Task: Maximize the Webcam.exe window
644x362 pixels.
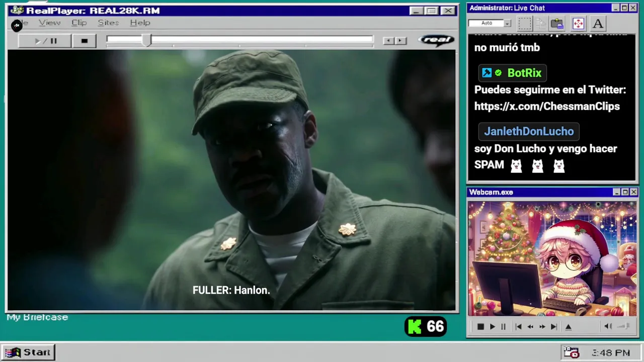Action: coord(625,192)
